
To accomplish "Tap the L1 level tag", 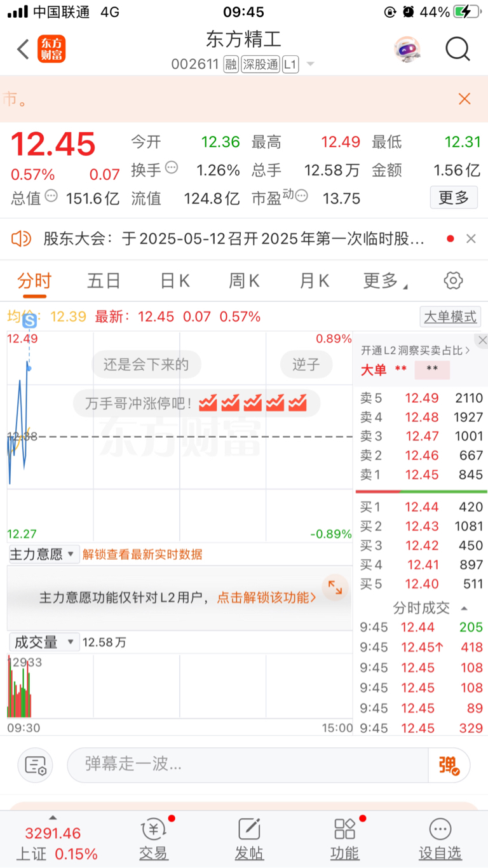I will 290,64.
